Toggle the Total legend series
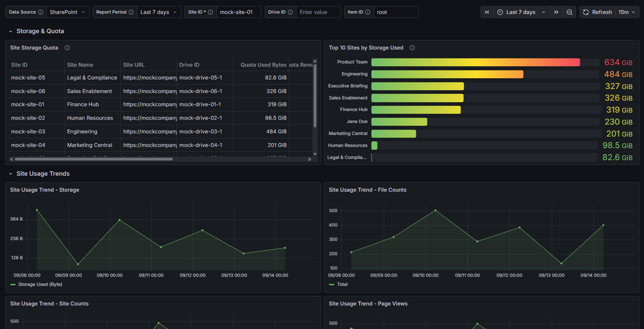The image size is (644, 329). [x=342, y=284]
